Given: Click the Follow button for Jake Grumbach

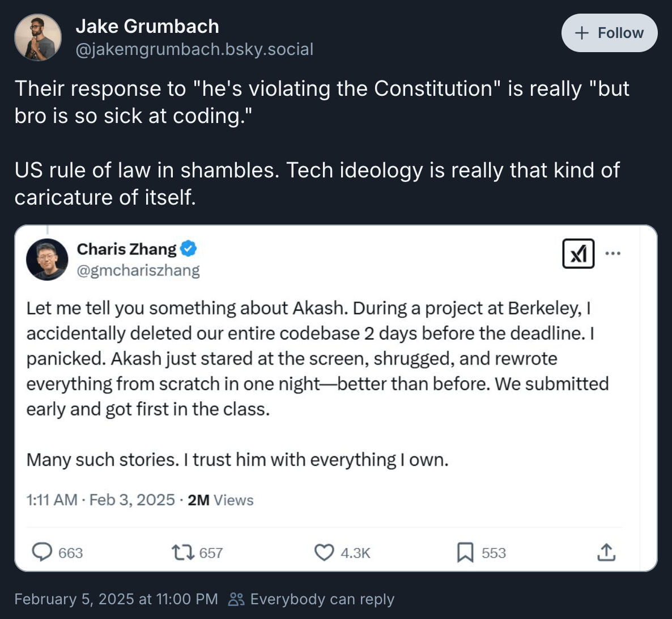Looking at the screenshot, I should (x=609, y=33).
